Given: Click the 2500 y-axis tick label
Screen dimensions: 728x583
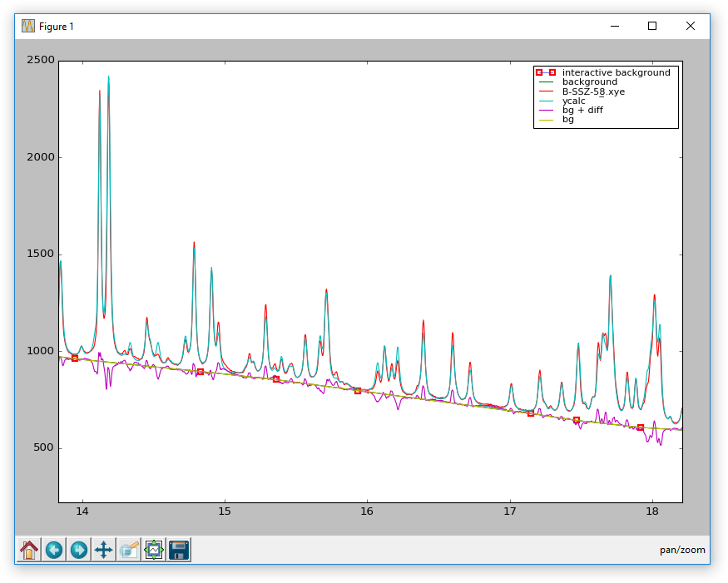Looking at the screenshot, I should pos(39,61).
